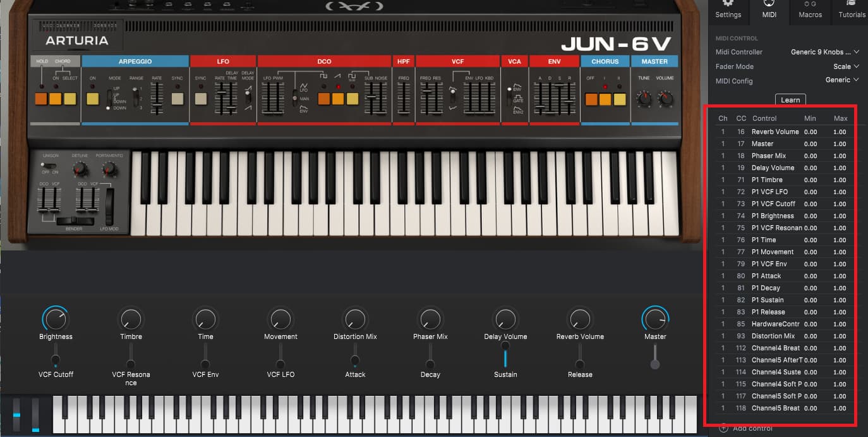Click the Time macro knob
868x437 pixels.
click(x=205, y=319)
